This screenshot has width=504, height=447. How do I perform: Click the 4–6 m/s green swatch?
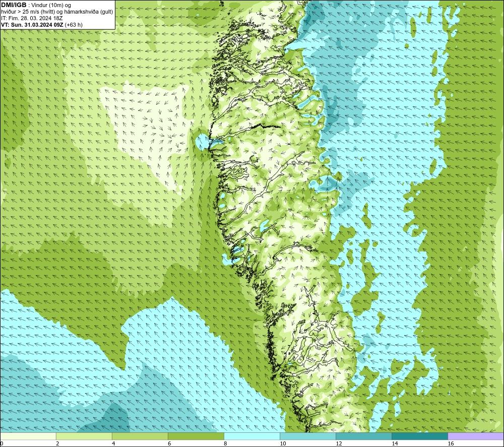(x=140, y=436)
